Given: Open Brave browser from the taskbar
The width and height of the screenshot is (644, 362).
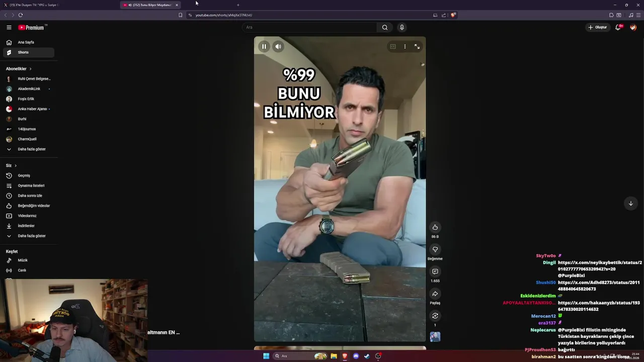Looking at the screenshot, I should (345, 356).
